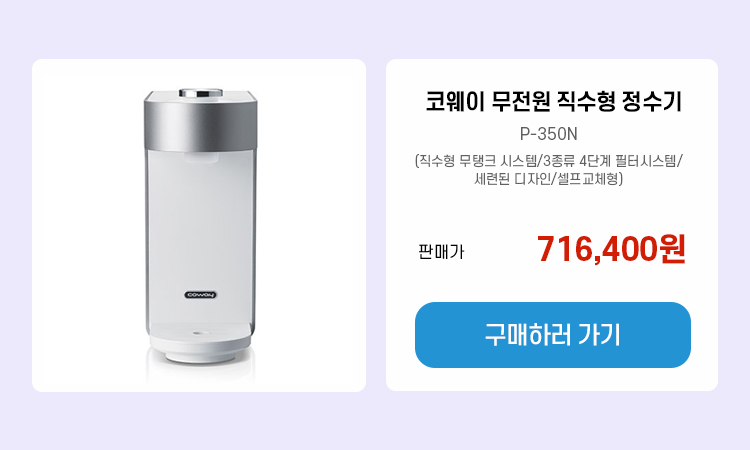Click the lavender background between the two cards
Viewport: 750px width, 450px height.
(x=376, y=225)
